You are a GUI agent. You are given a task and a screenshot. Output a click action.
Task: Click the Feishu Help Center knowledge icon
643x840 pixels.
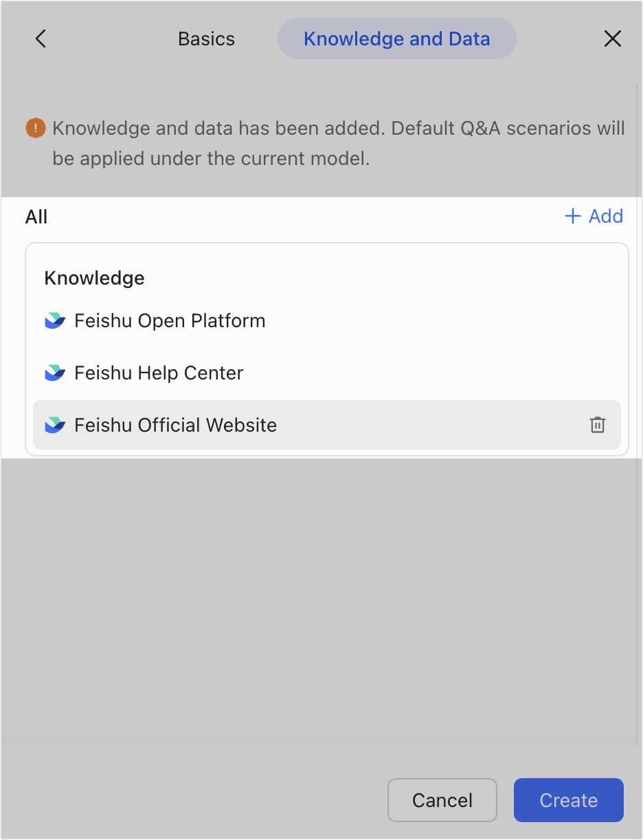[x=54, y=373]
